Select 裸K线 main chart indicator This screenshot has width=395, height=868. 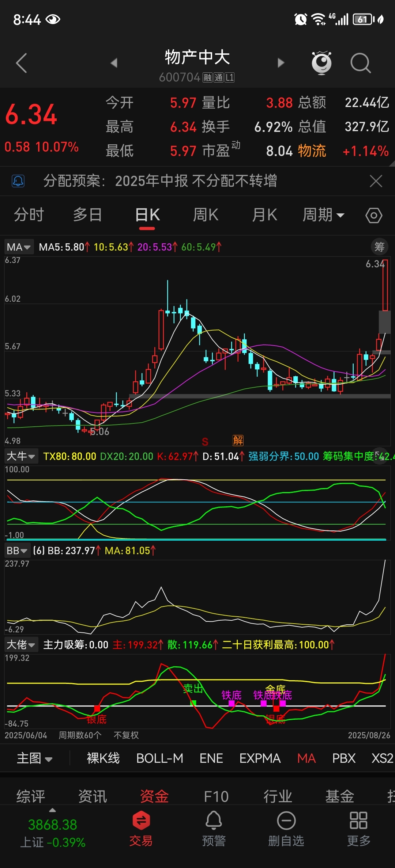(103, 758)
